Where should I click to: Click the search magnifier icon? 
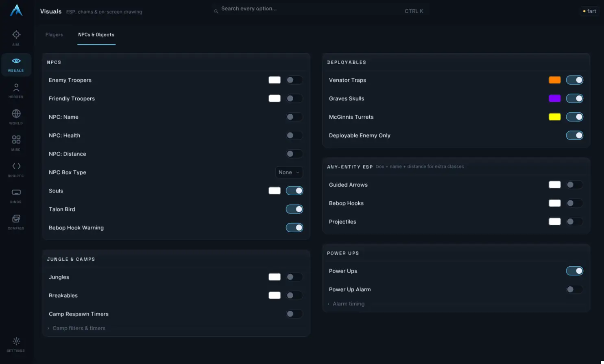(216, 11)
